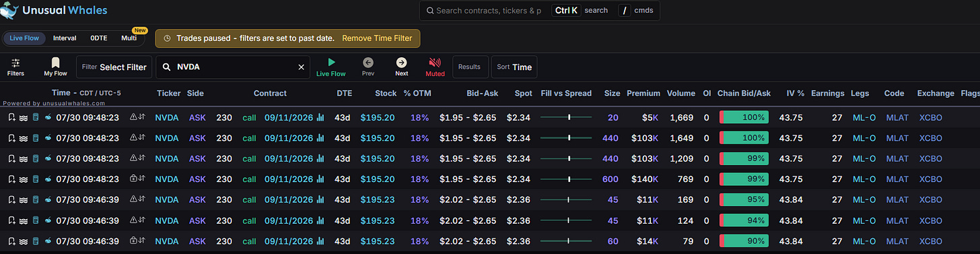Click the bookmark icon in first trade row

tap(11, 117)
